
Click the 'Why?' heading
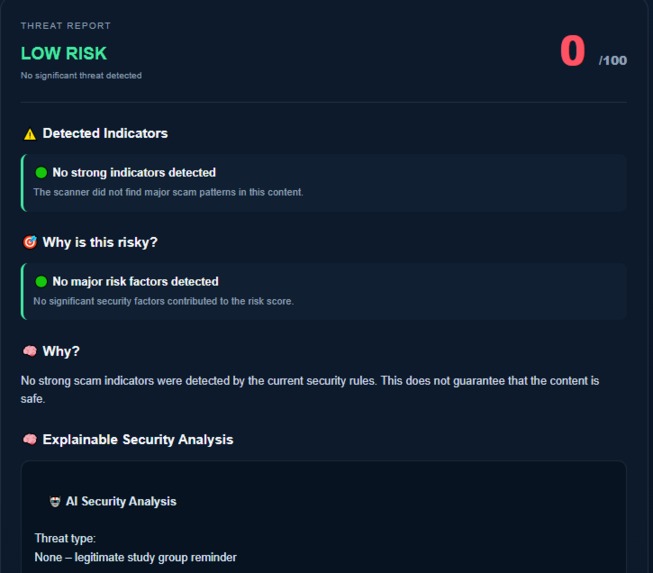(61, 351)
